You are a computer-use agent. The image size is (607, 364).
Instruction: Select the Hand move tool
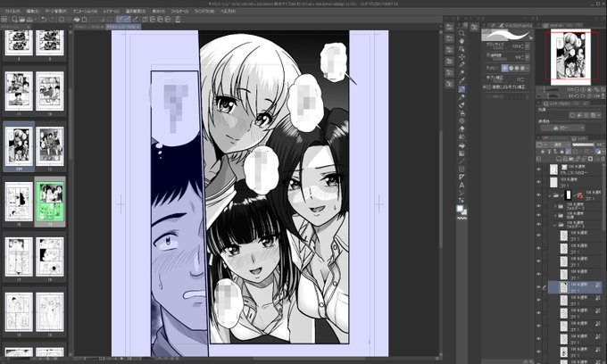tap(461, 41)
